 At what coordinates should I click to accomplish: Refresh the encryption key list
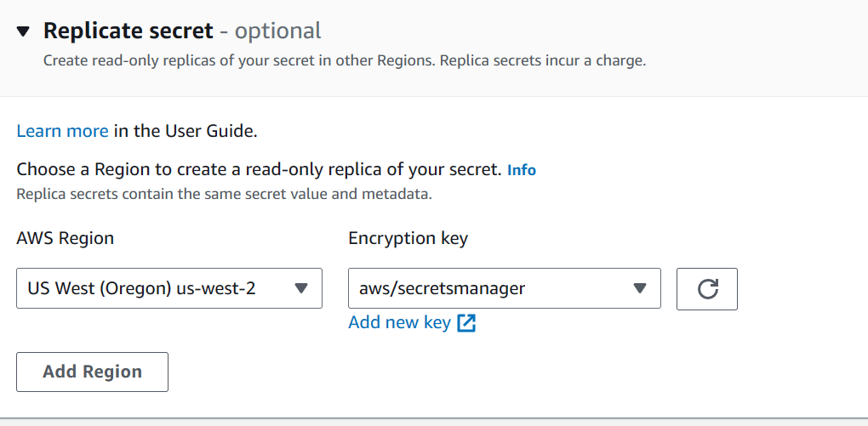click(706, 288)
